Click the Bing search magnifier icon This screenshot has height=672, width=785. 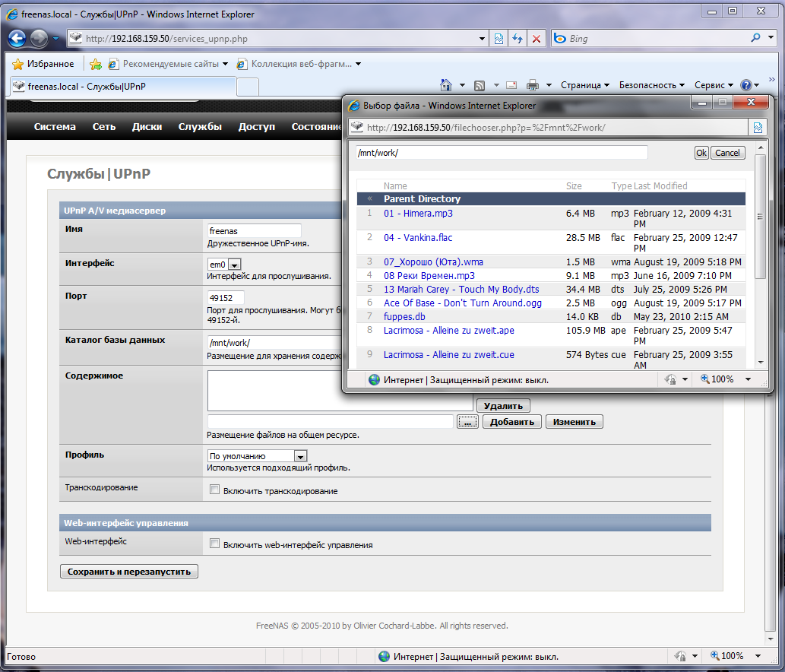(x=756, y=38)
